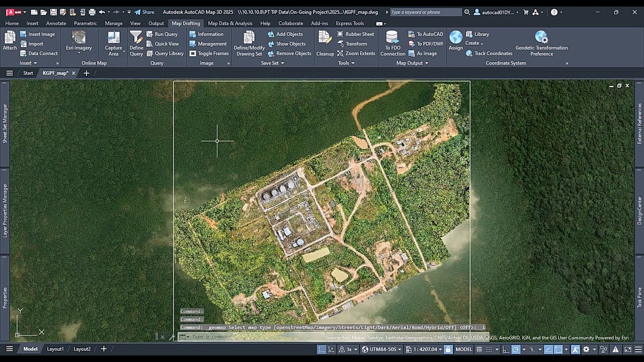The height and width of the screenshot is (362, 644).
Task: Click Track Coordinates tool
Action: 489,53
